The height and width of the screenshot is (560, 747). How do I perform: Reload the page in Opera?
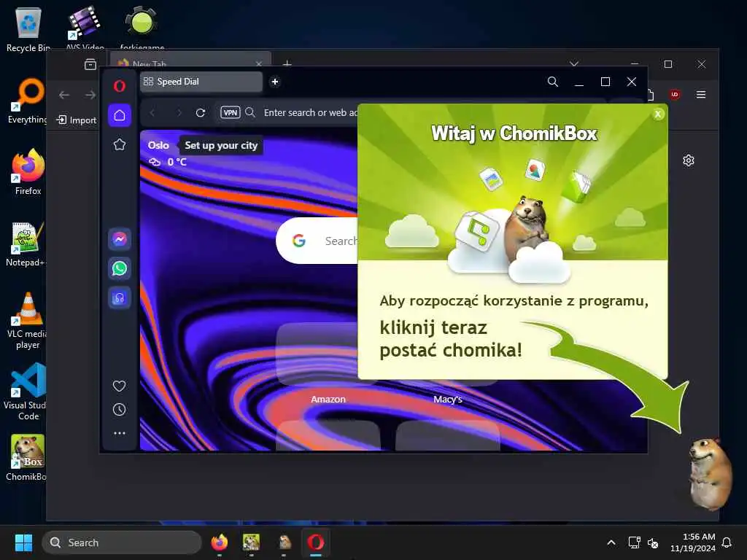(x=201, y=112)
